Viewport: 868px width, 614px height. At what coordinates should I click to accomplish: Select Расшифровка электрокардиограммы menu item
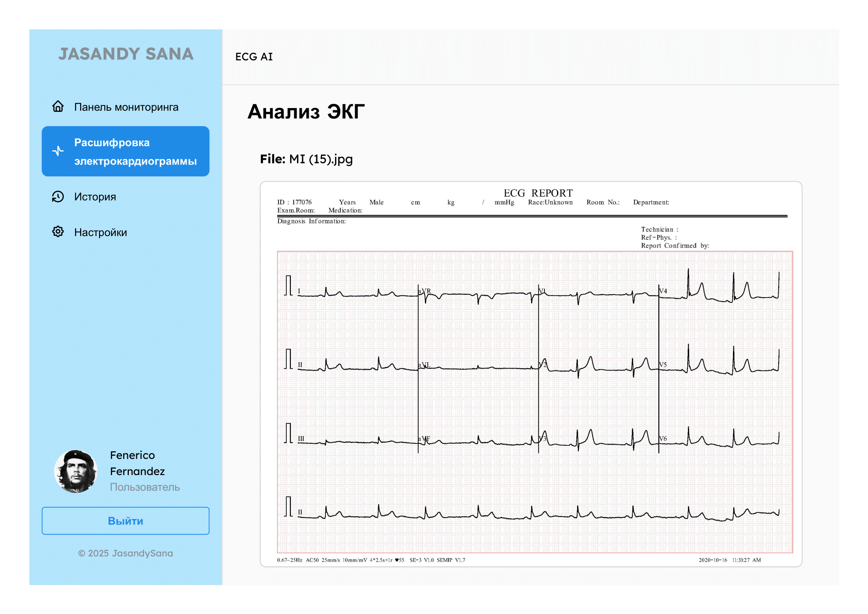click(135, 152)
